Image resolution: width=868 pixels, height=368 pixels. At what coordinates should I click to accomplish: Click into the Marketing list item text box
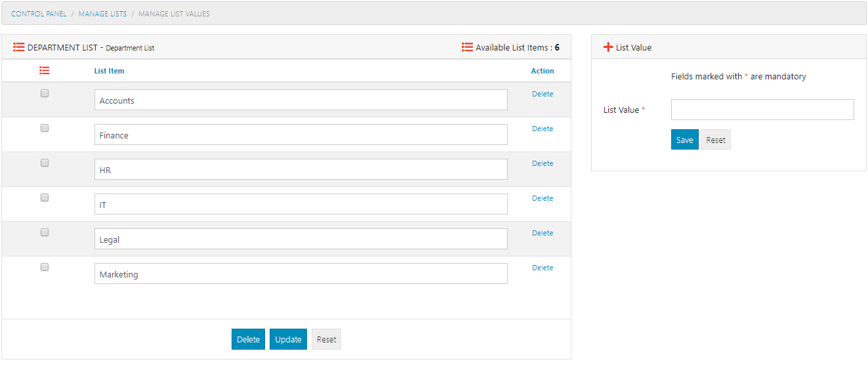[x=300, y=274]
